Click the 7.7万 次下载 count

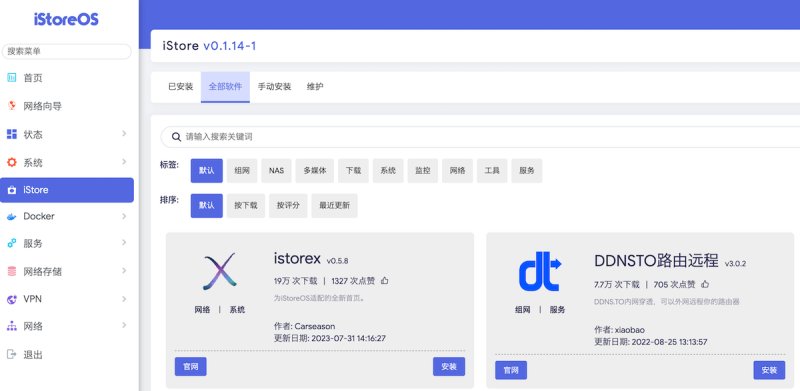tap(616, 284)
